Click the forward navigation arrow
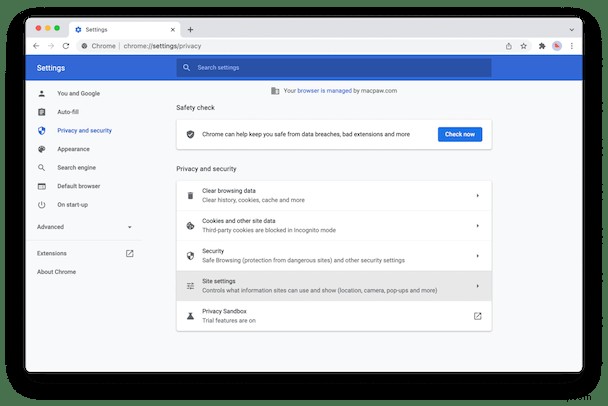The image size is (608, 406). 51,46
